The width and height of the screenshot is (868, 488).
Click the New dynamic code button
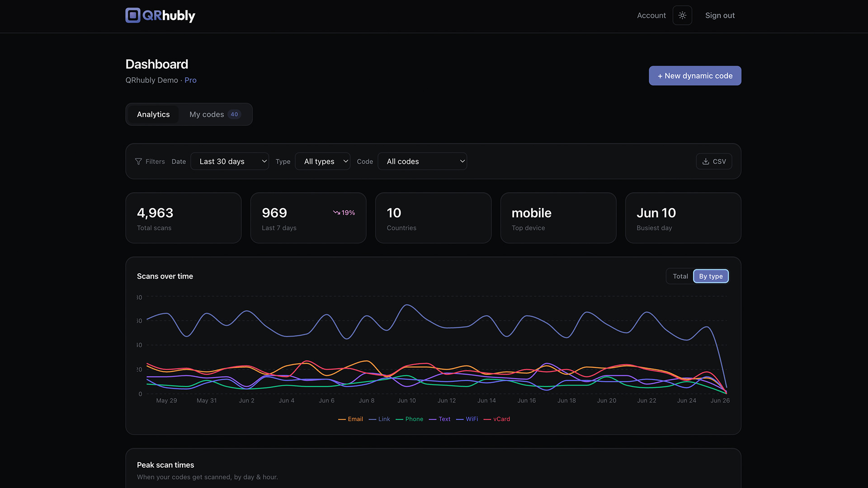click(x=695, y=76)
